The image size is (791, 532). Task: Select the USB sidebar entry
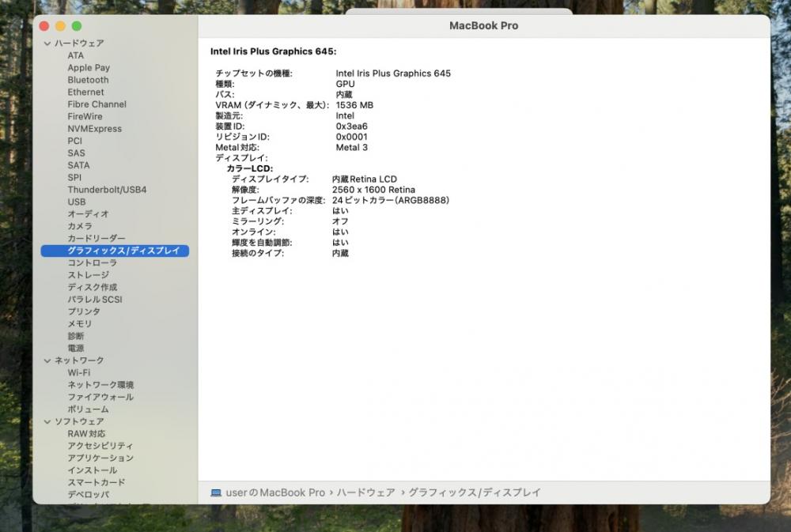[77, 202]
